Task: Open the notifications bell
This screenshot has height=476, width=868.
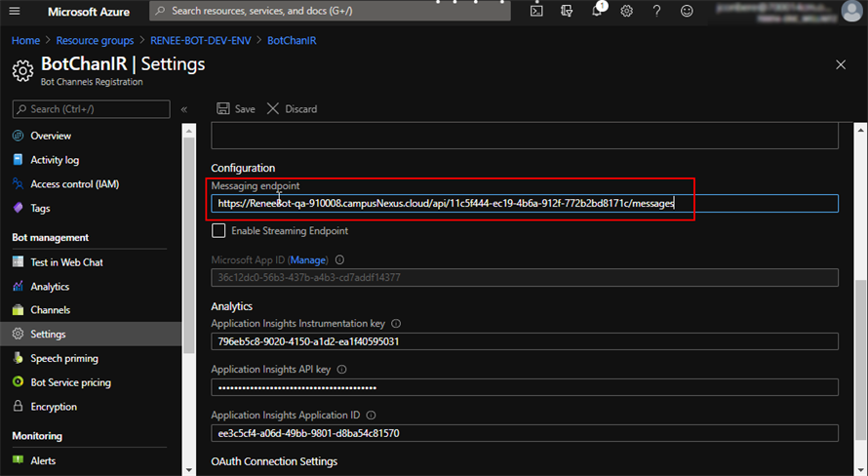Action: 597,11
